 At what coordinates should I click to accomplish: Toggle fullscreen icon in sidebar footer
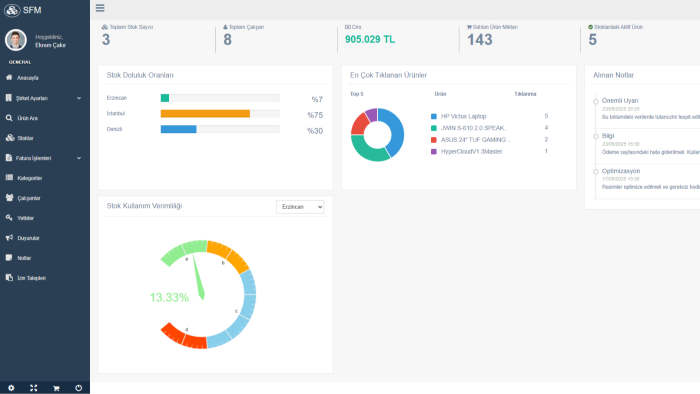tap(33, 388)
